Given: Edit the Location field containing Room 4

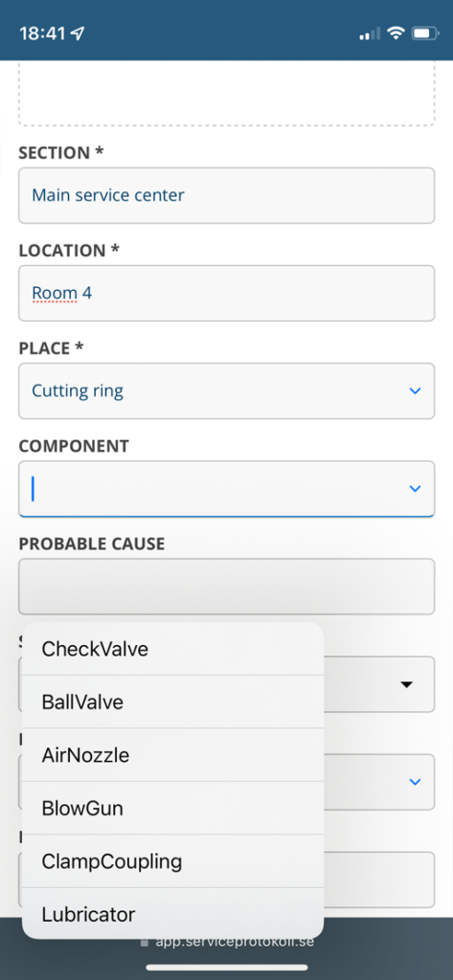Looking at the screenshot, I should (x=226, y=293).
